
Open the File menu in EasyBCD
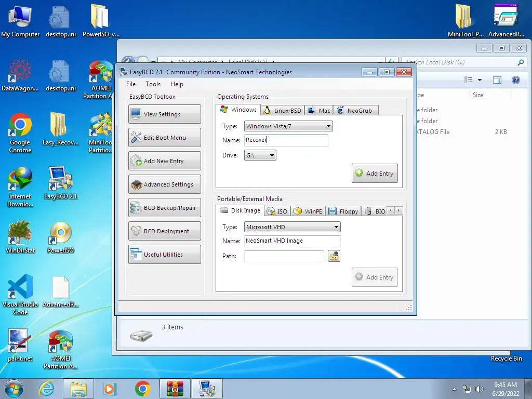click(131, 84)
